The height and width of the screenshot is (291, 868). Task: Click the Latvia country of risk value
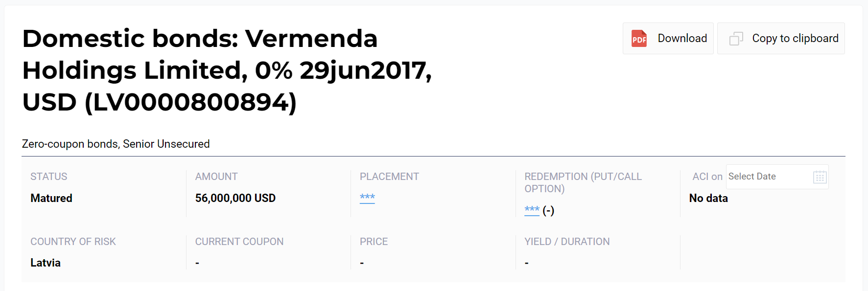[45, 263]
